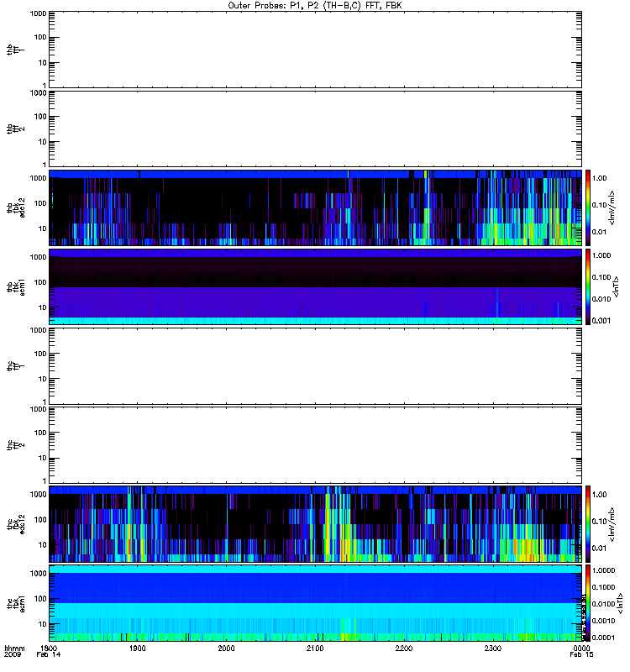630x672 pixels.
Task: Click the 'hhmm' axis unit label
Action: coord(15,648)
